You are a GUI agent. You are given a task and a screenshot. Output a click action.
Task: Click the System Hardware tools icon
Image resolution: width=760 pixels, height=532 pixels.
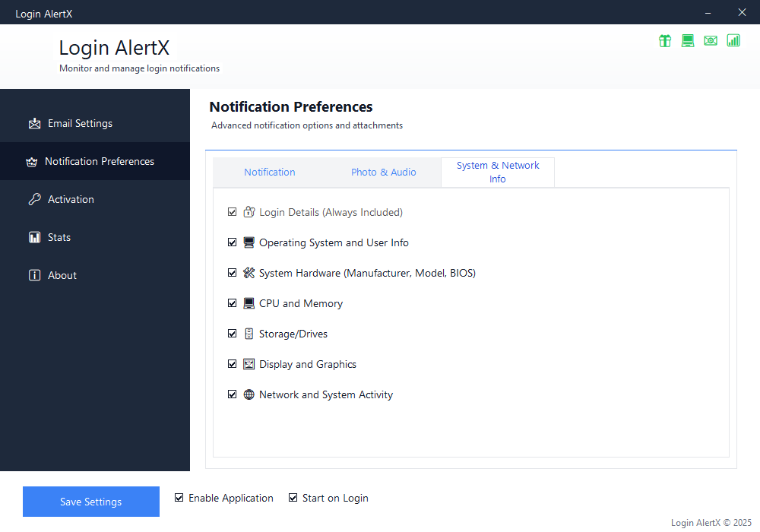249,273
